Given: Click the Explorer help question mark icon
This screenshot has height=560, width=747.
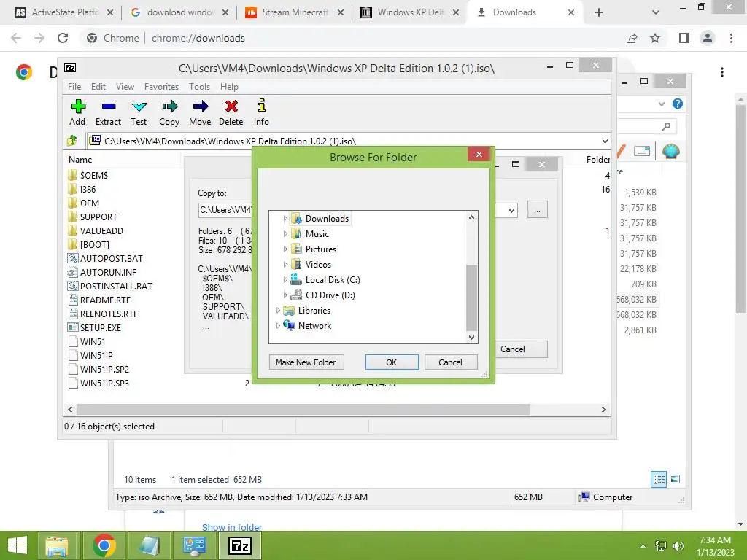Looking at the screenshot, I should [678, 104].
